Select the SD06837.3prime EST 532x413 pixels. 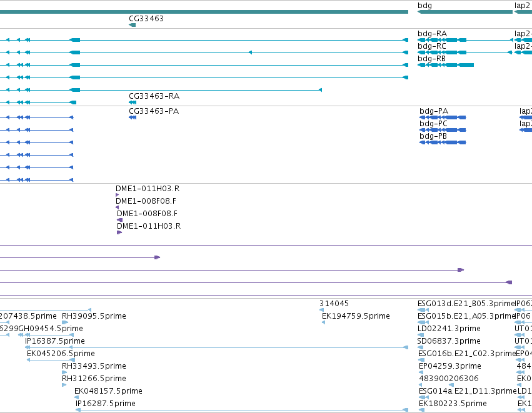pyautogui.click(x=420, y=347)
